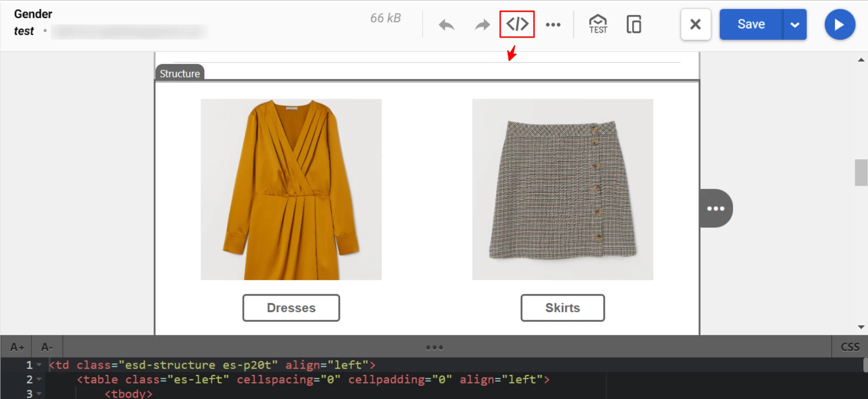Screen dimensions: 868x399
Task: Open the side panel three-dots handle
Action: pyautogui.click(x=715, y=208)
